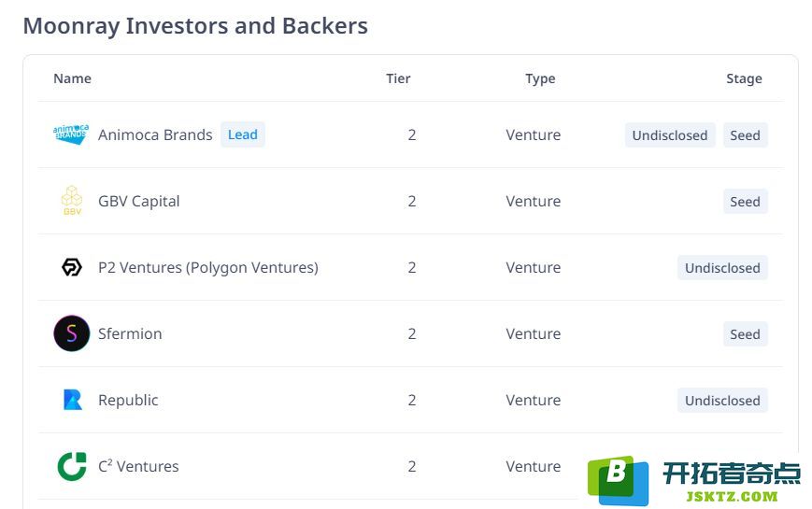Click the Animoca Brands logo icon
812x509 pixels.
[71, 134]
